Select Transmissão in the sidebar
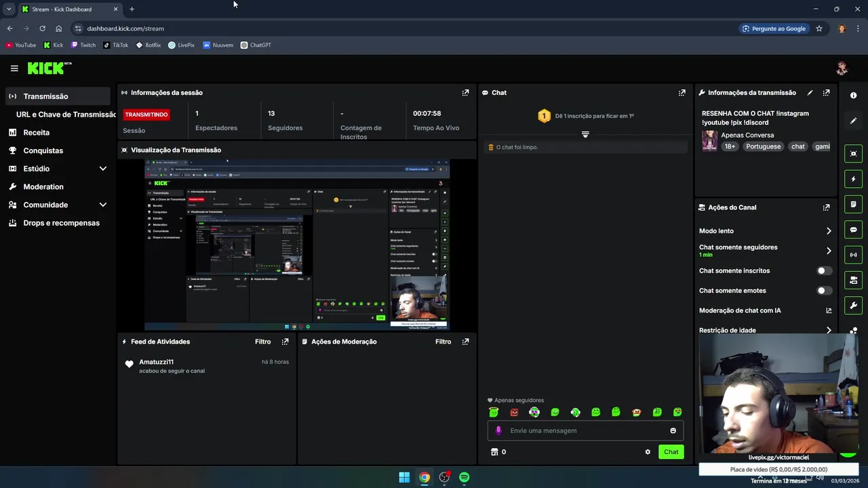Viewport: 868px width, 488px height. point(58,96)
